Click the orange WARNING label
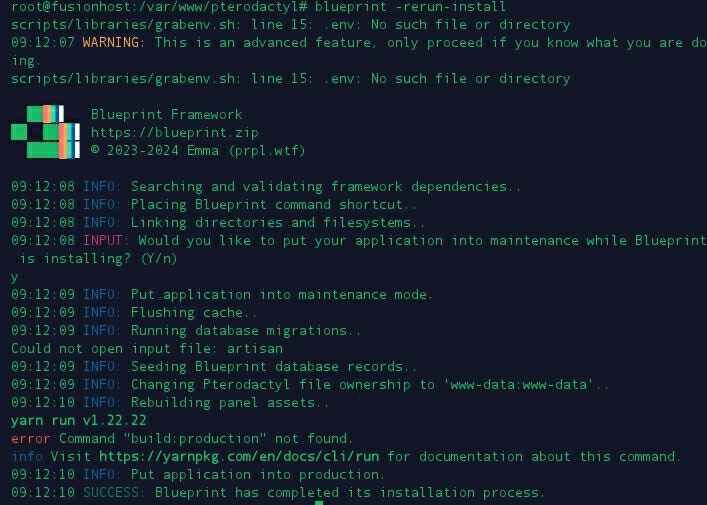 point(110,42)
